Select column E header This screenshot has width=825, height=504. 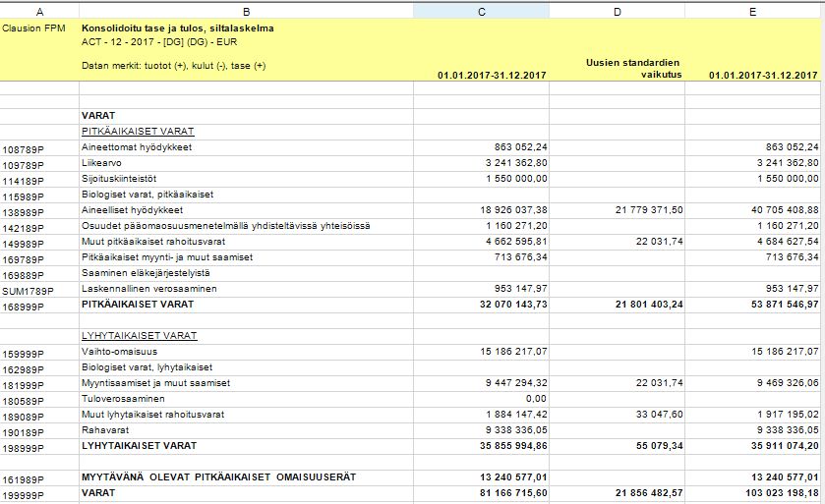pos(753,12)
